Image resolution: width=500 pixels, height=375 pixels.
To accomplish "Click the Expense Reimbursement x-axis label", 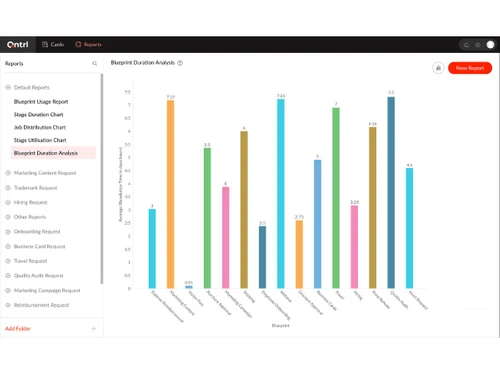I will tap(167, 307).
